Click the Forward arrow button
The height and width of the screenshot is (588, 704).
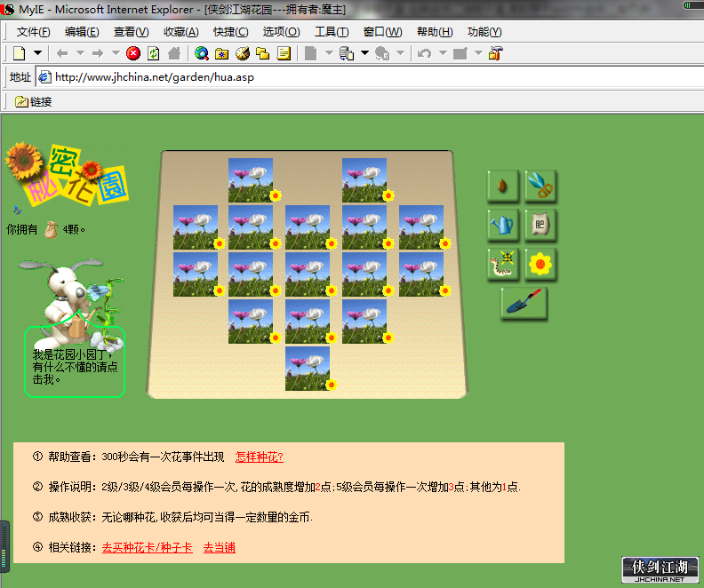[x=98, y=54]
